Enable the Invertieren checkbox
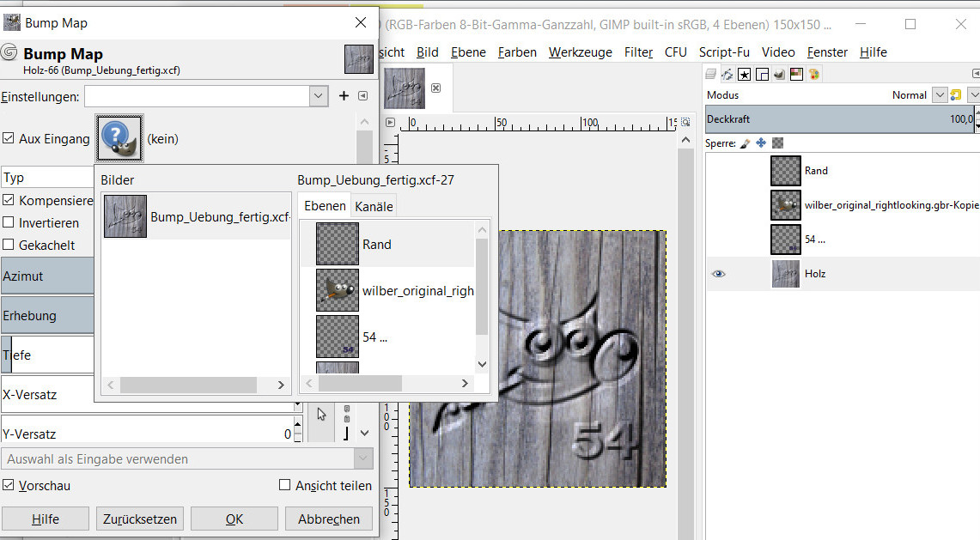 [x=9, y=222]
